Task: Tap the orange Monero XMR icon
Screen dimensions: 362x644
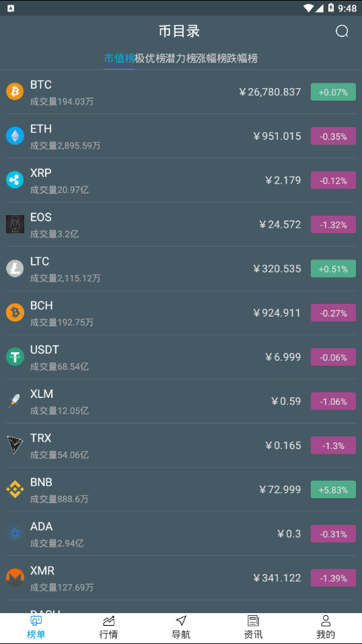Action: pos(15,577)
